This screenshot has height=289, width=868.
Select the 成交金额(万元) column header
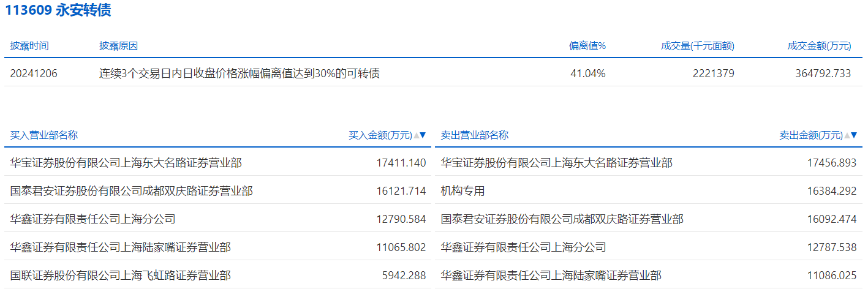[820, 46]
